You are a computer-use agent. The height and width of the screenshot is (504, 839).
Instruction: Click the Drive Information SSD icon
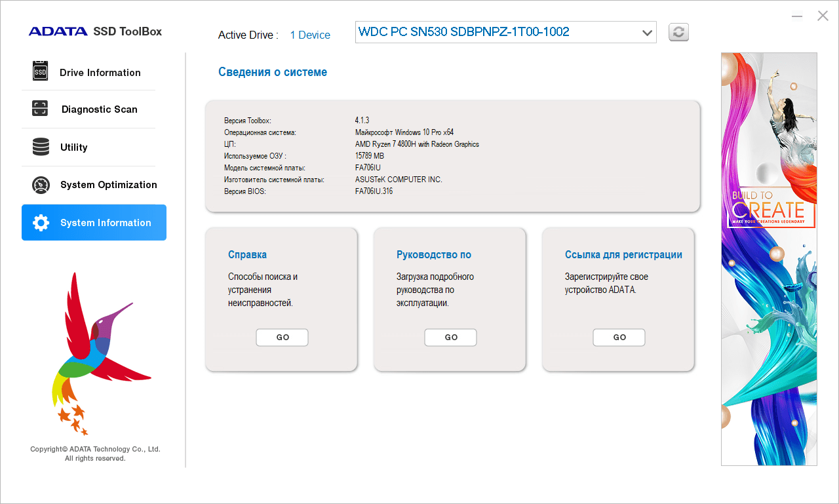41,71
